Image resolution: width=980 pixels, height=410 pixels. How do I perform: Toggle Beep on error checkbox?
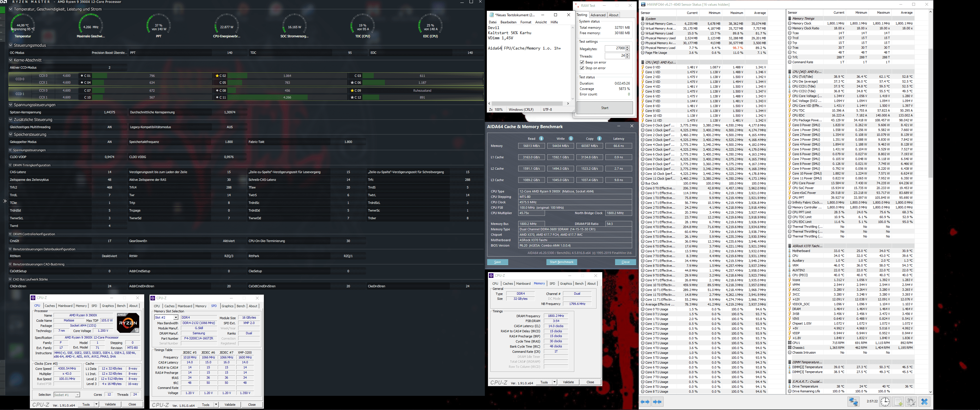tap(582, 62)
